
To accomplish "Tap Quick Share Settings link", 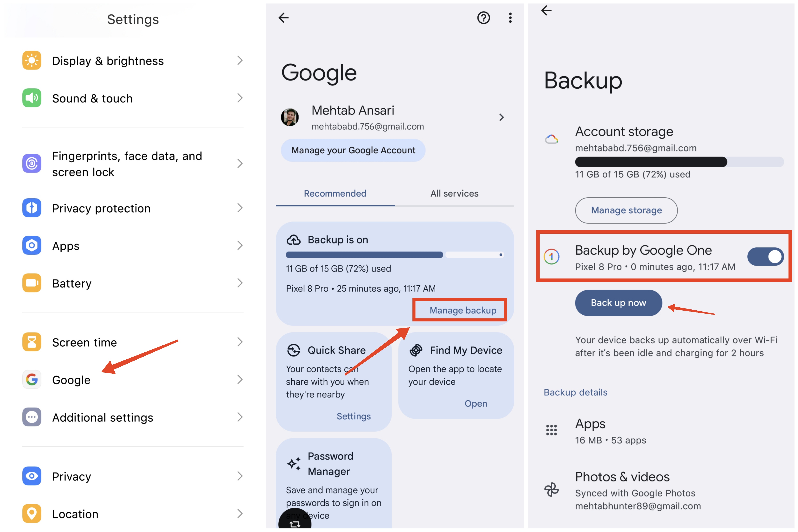I will pos(353,416).
